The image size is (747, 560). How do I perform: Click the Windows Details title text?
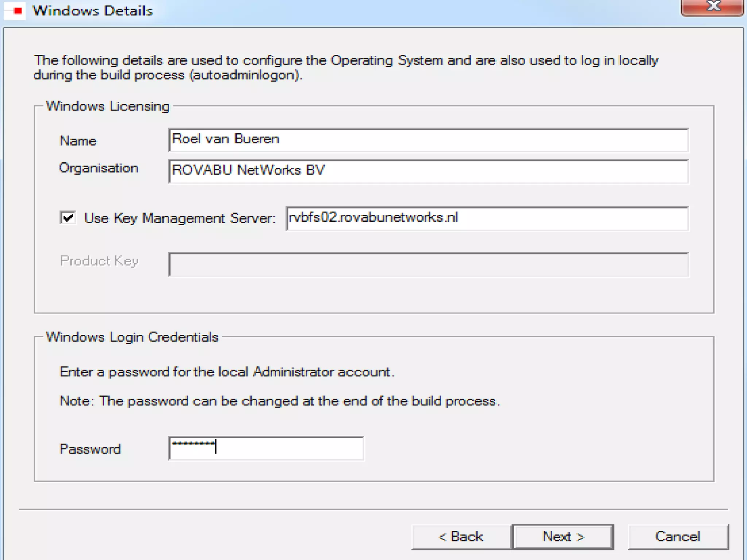point(93,11)
